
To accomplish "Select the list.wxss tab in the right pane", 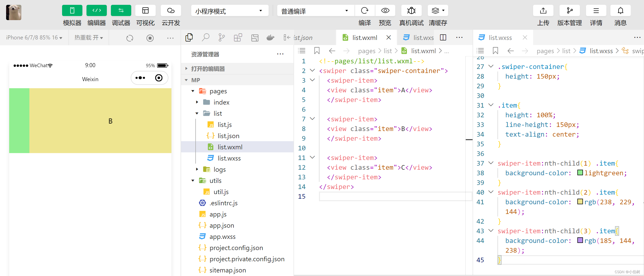I will pos(500,38).
